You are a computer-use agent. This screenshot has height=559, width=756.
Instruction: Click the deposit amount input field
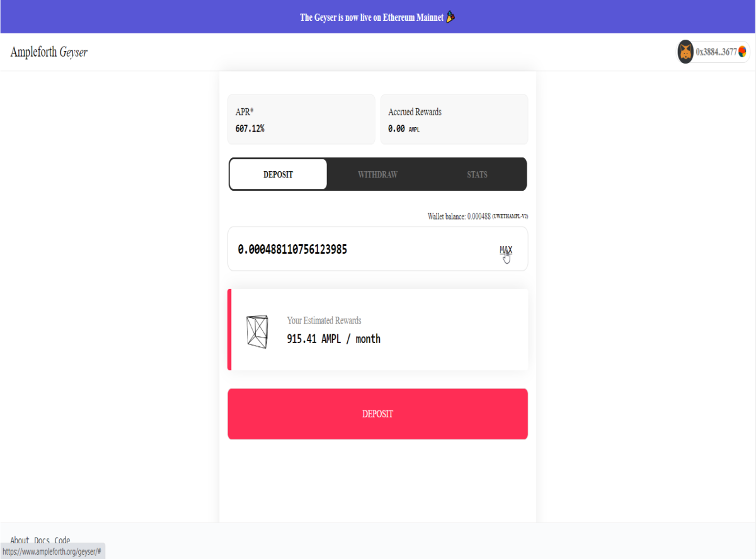pyautogui.click(x=377, y=249)
